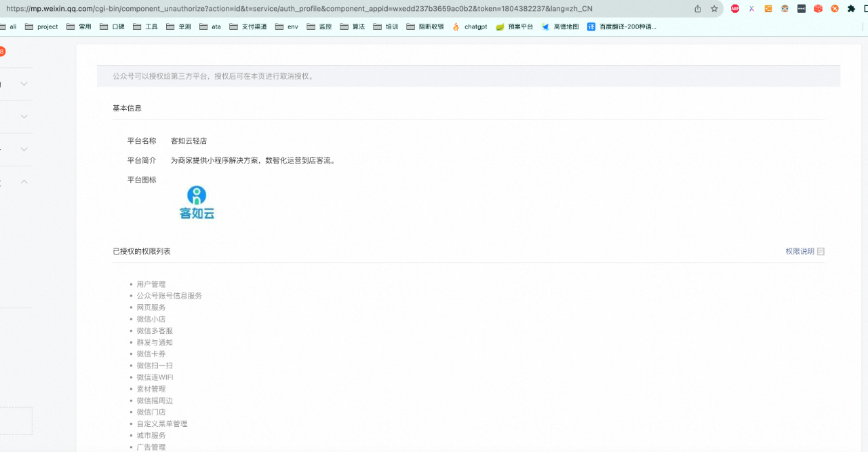Open the 权限说明 link
This screenshot has height=452, width=868.
click(x=800, y=252)
